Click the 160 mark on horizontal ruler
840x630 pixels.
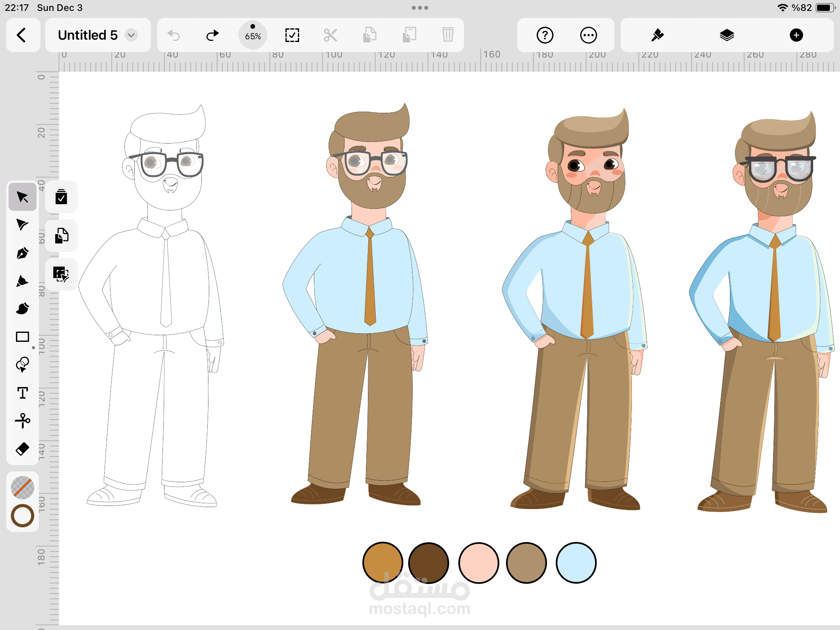point(492,54)
